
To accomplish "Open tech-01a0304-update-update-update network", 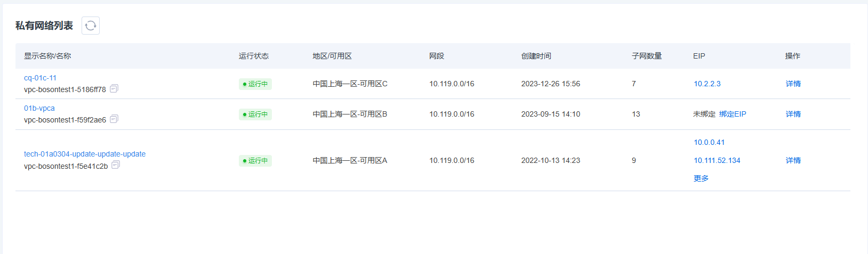I will pyautogui.click(x=85, y=154).
